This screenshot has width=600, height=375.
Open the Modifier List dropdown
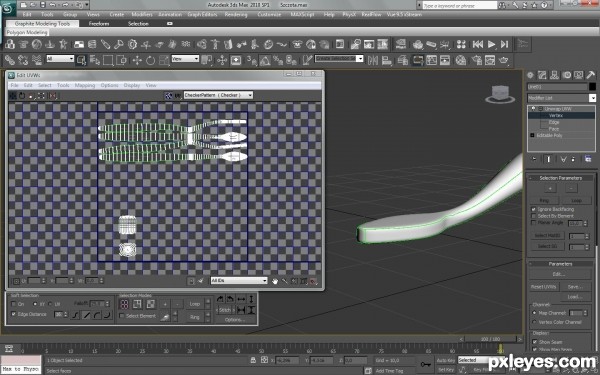561,98
